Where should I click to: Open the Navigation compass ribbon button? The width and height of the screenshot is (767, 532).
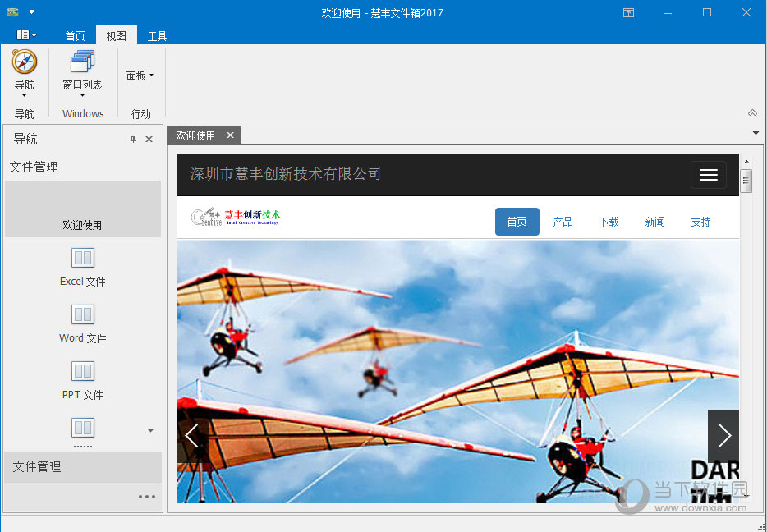click(x=24, y=73)
